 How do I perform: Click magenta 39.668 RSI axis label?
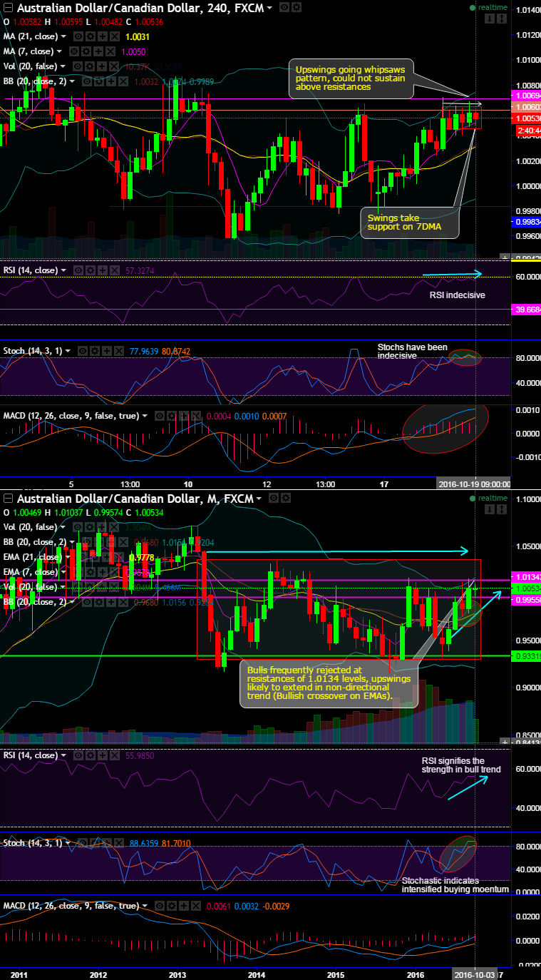[526, 309]
